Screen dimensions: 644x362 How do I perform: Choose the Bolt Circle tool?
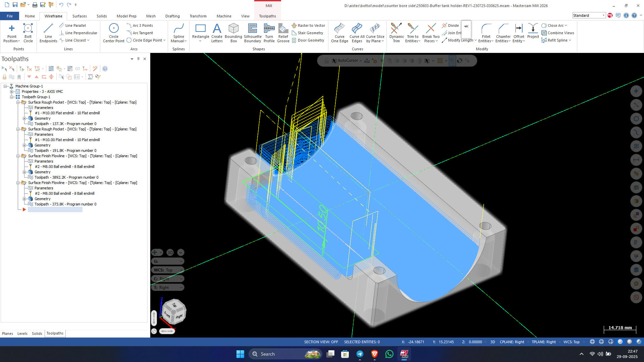(28, 33)
